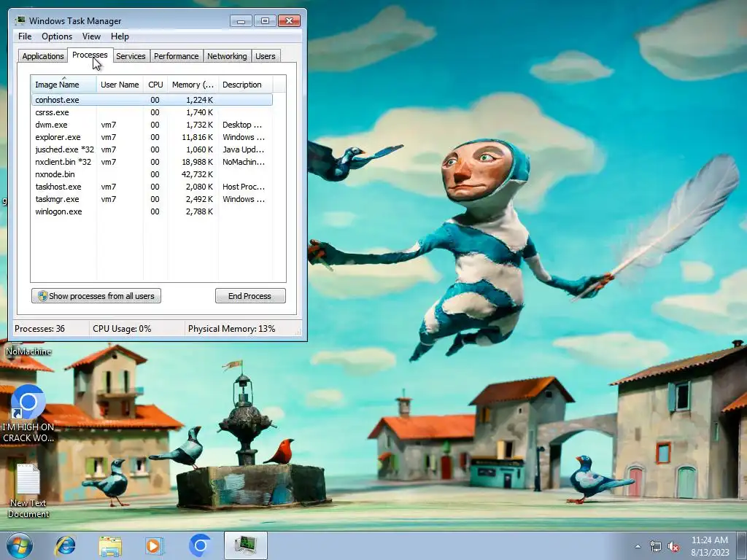Click the Task Manager title bar icon

(x=20, y=20)
